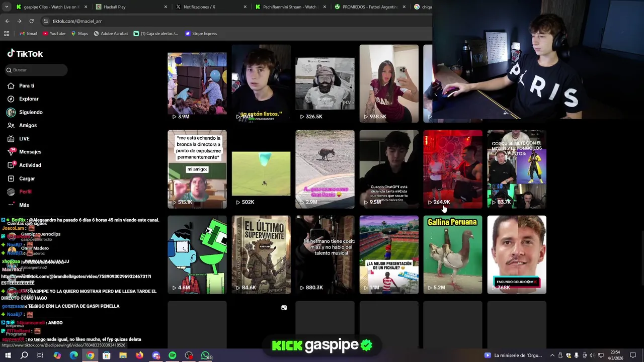Click the TikTok logo
Image resolution: width=644 pixels, height=362 pixels.
click(x=25, y=54)
